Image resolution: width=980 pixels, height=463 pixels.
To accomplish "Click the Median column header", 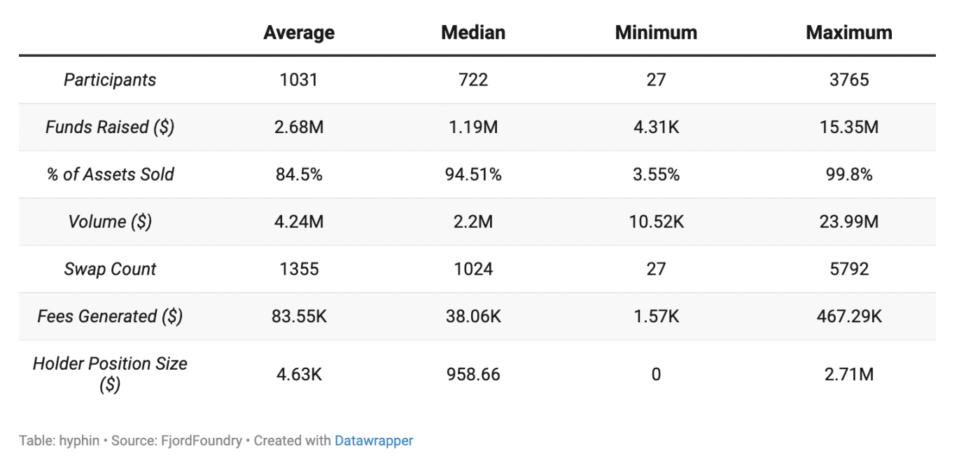I will click(473, 33).
